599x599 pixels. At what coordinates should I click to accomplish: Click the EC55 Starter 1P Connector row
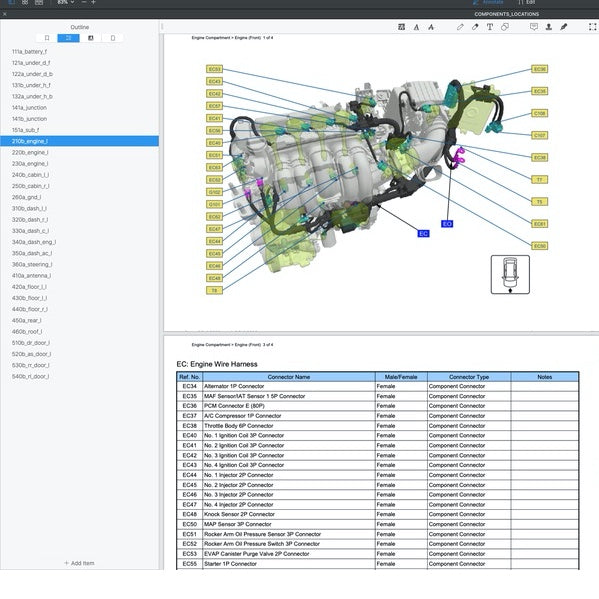(377, 564)
